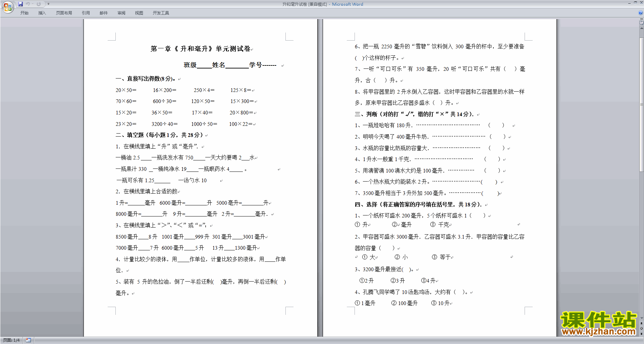Click the 班级 姓名 学号 header line
Viewport: 644px width, 344px height.
[x=230, y=65]
